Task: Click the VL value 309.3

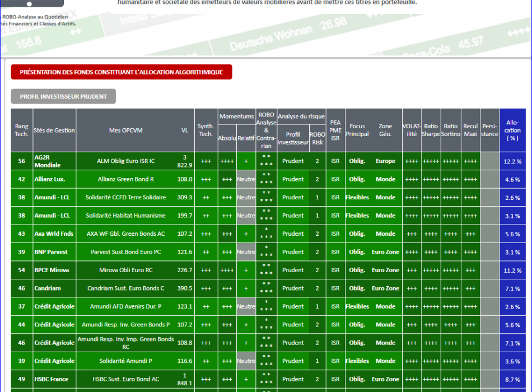Action: tap(185, 197)
